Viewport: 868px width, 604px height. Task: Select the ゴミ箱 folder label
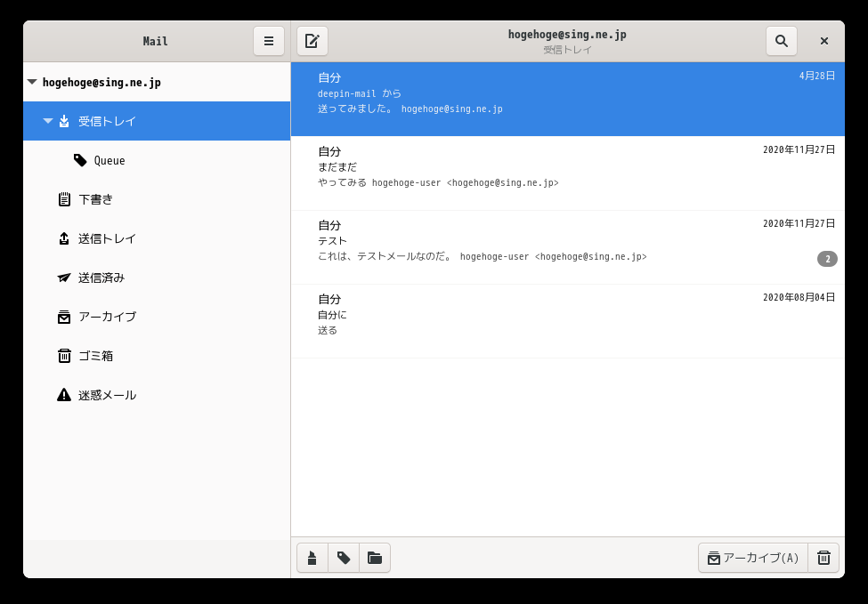[96, 356]
